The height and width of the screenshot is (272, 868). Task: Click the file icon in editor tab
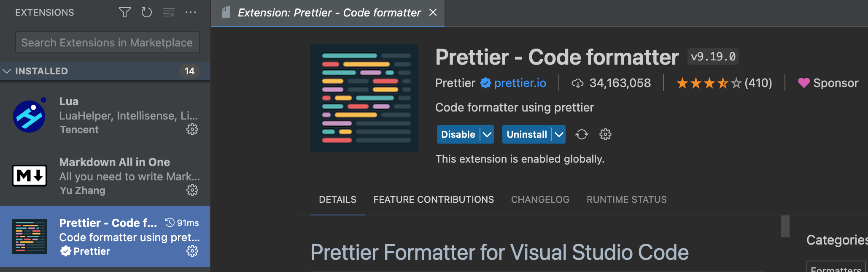226,13
